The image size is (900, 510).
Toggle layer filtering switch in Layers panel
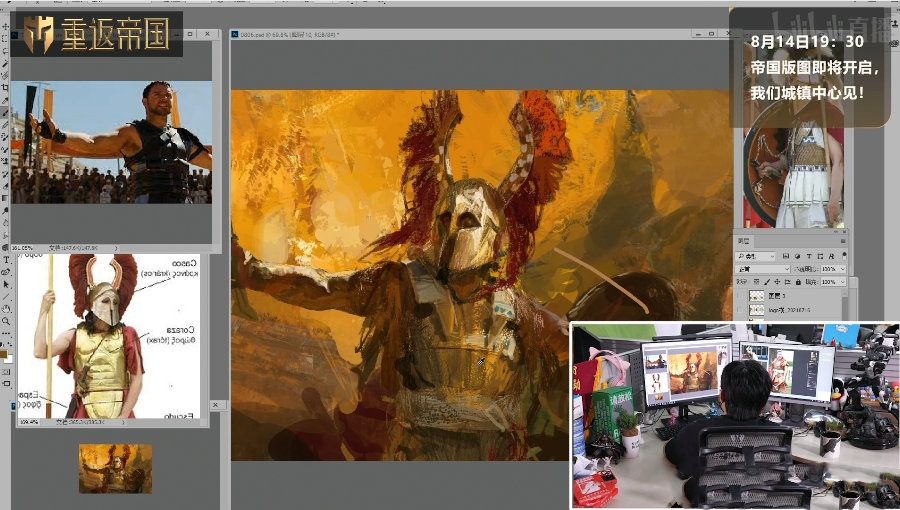click(844, 256)
